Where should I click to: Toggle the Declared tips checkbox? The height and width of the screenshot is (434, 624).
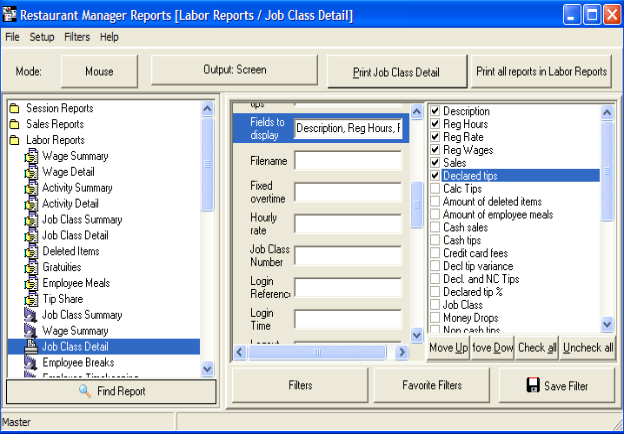[435, 175]
